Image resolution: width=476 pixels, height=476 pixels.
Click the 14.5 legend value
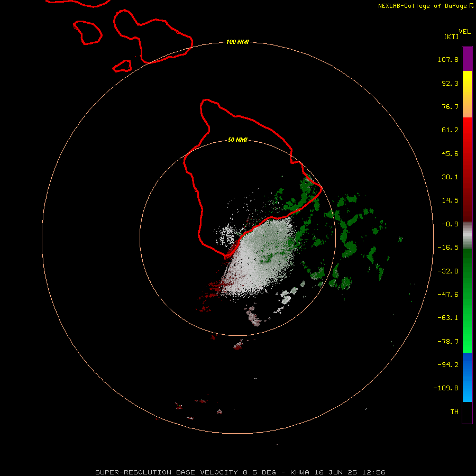(450, 200)
